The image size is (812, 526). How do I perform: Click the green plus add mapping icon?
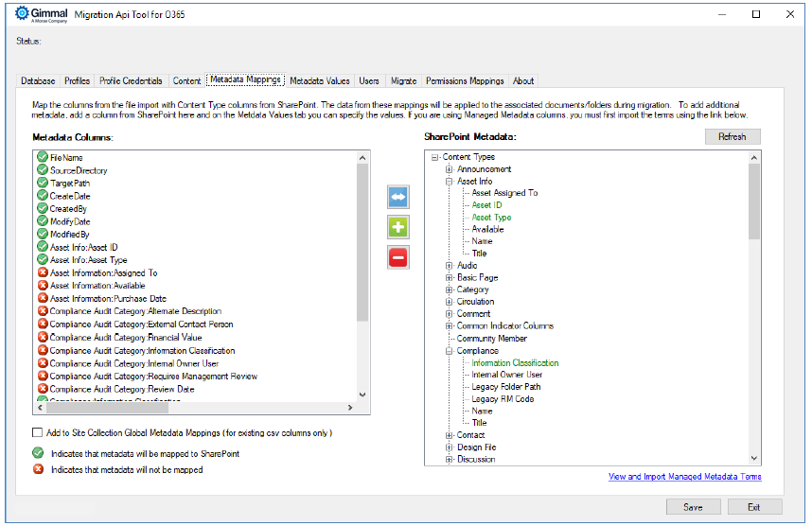pos(398,227)
